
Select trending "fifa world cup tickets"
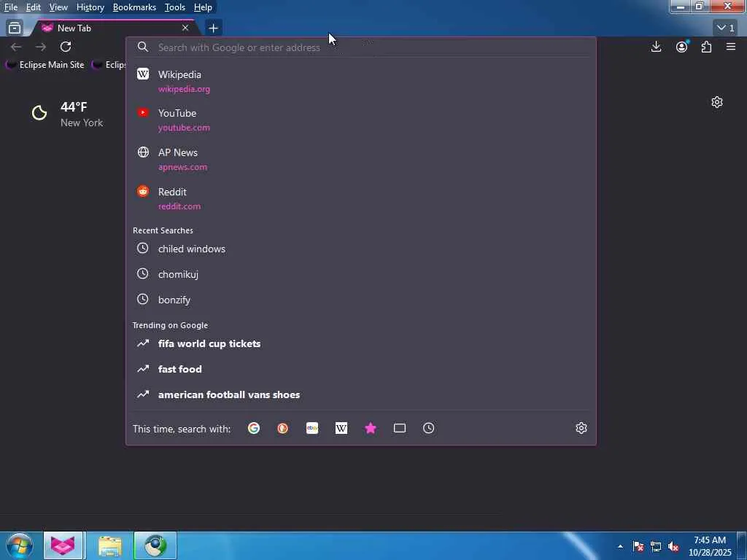point(361,343)
